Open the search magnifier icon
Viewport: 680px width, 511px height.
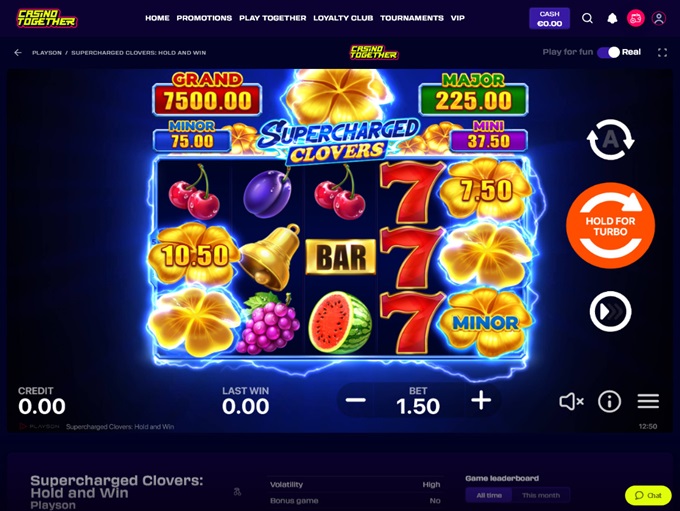tap(587, 18)
